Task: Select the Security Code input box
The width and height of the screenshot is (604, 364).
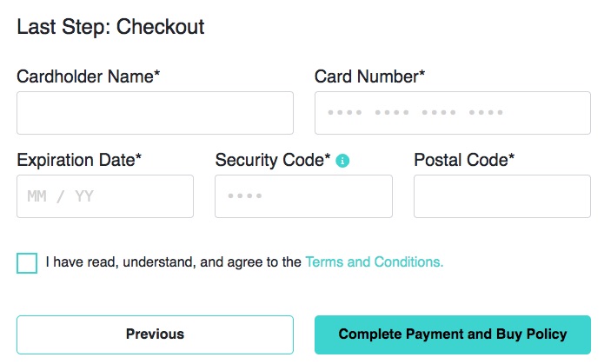Action: click(303, 196)
